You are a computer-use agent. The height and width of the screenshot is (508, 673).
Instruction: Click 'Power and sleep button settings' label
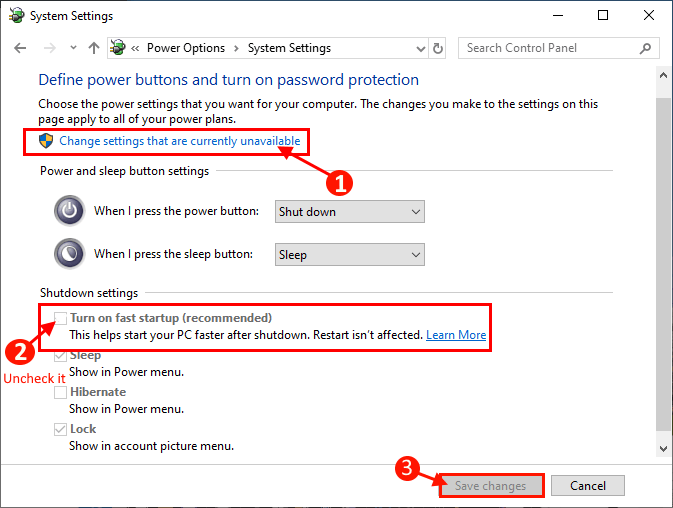click(124, 171)
